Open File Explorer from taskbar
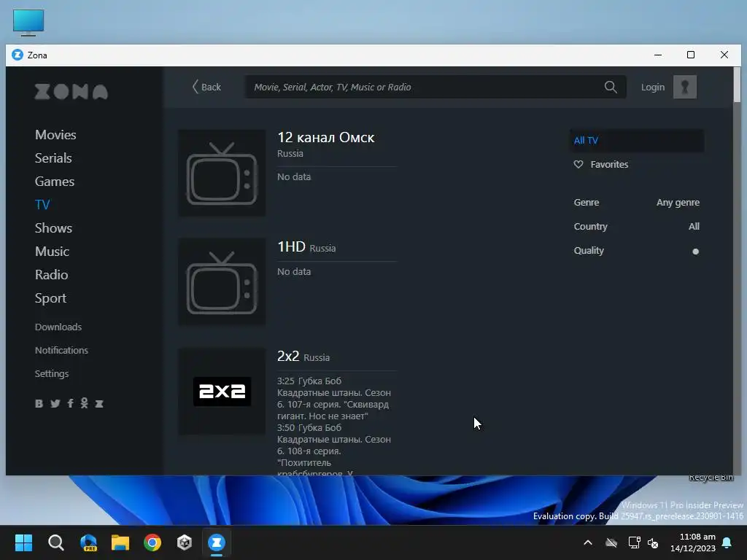 120,542
